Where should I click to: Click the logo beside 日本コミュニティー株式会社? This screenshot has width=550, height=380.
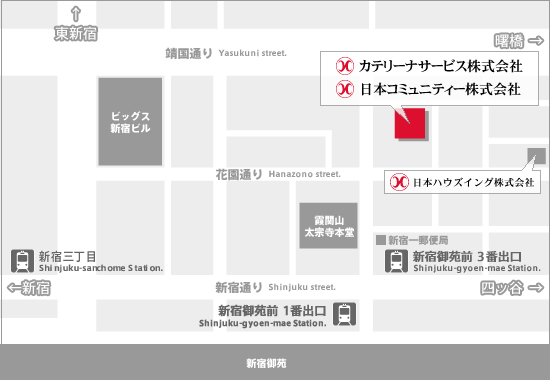[344, 89]
